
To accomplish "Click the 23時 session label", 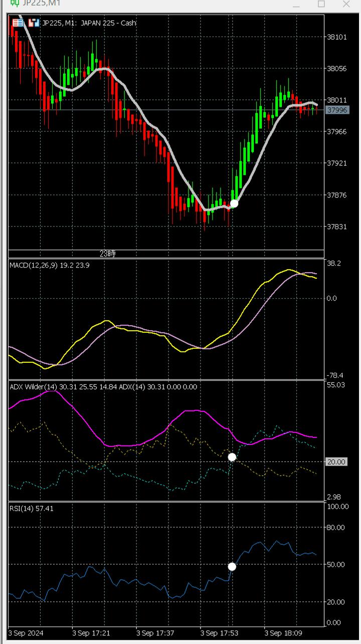I will point(107,254).
